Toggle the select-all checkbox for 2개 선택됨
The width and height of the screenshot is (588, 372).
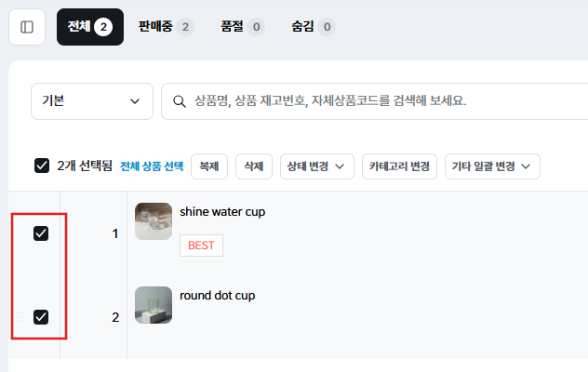click(x=42, y=166)
